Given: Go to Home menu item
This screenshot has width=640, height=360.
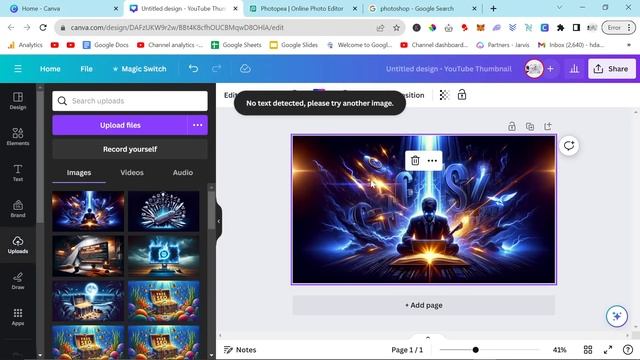Looking at the screenshot, I should [x=50, y=69].
